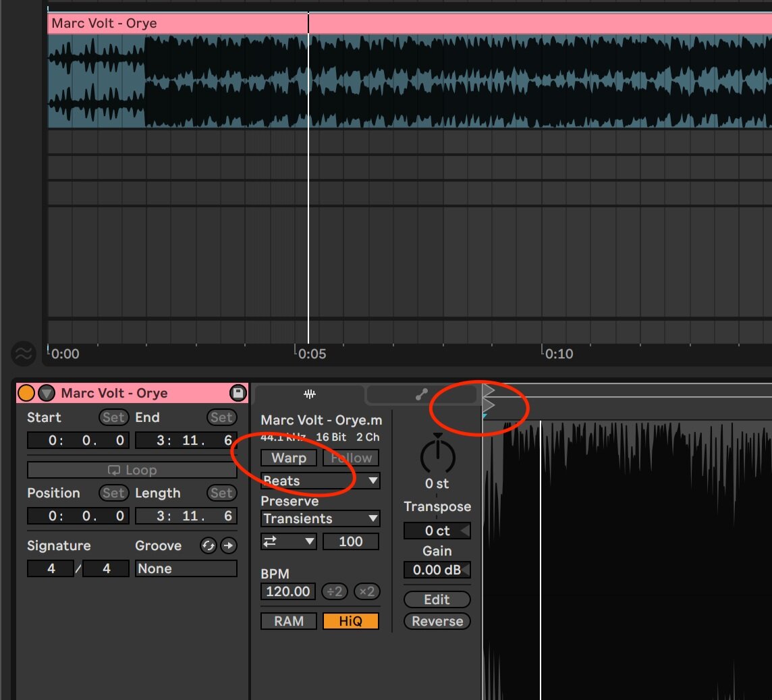
Task: Click the commit groove arrow icon
Action: [x=229, y=545]
